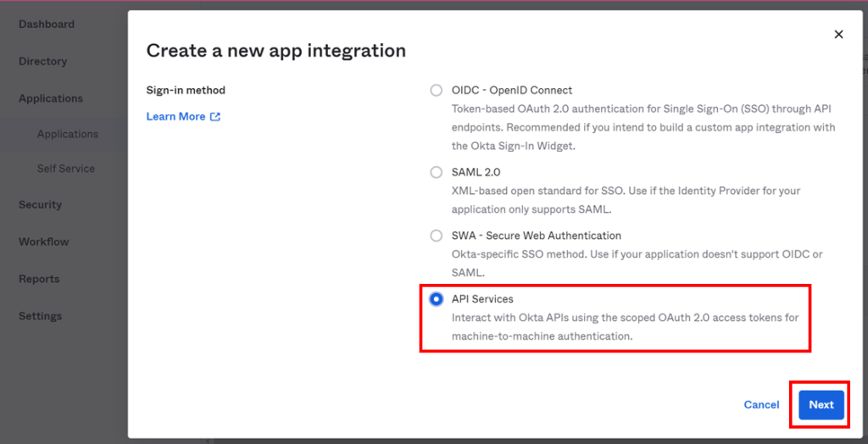Click the Next button

tap(821, 405)
